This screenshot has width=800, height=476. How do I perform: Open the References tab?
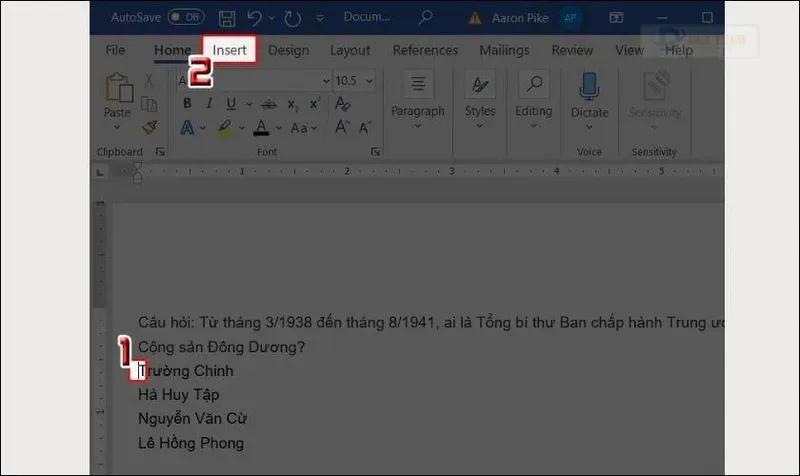point(425,50)
